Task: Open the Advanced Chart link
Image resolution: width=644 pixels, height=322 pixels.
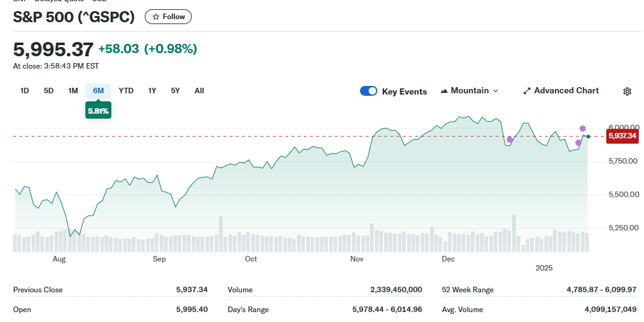Action: point(561,91)
